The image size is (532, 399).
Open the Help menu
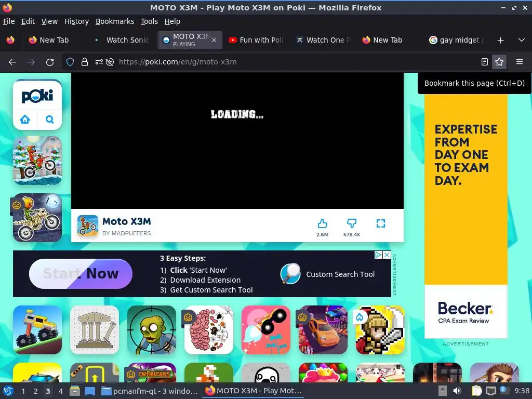coord(172,21)
